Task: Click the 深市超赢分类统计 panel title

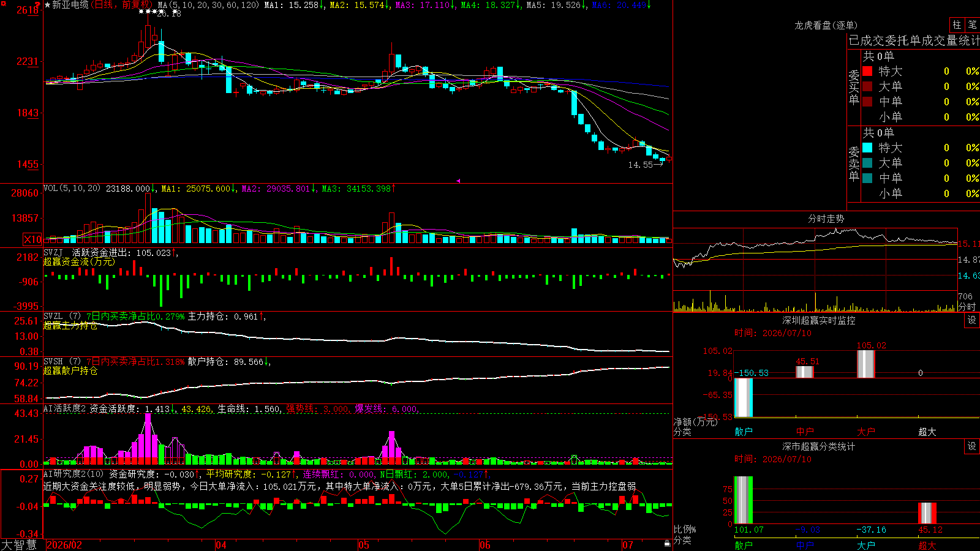Action: [818, 446]
